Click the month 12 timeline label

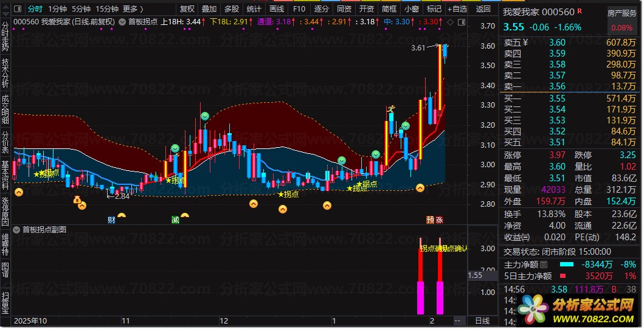coord(223,321)
